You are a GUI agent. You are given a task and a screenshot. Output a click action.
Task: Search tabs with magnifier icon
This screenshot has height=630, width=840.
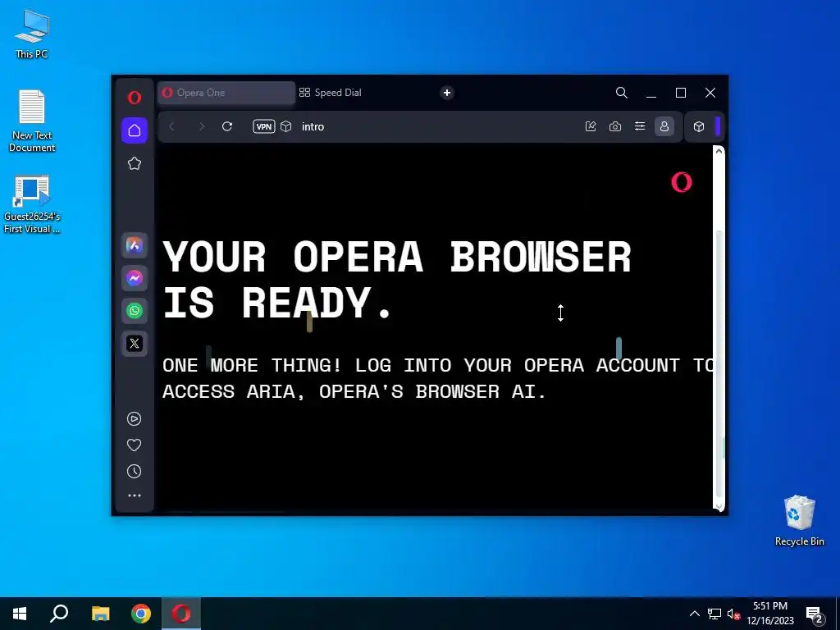(622, 93)
